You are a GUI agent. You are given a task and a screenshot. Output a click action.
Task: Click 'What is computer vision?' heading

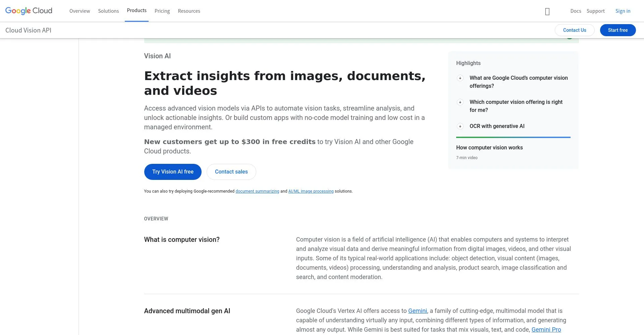click(182, 240)
